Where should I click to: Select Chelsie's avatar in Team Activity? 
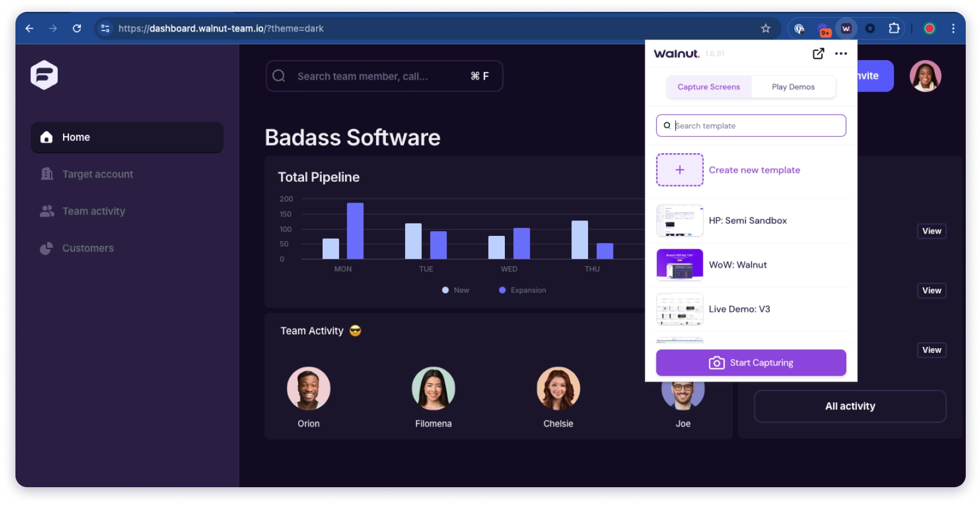click(558, 389)
